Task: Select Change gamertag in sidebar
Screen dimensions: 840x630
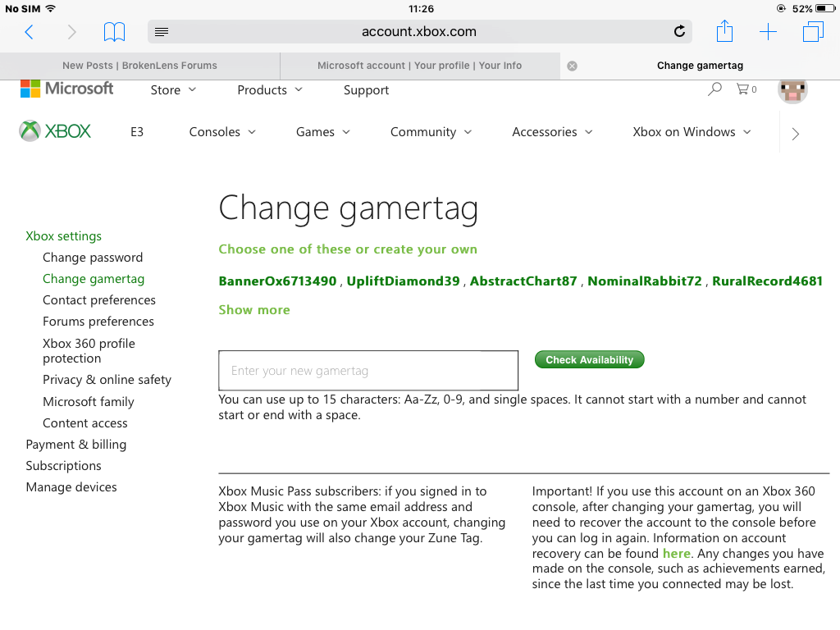Action: click(x=94, y=279)
